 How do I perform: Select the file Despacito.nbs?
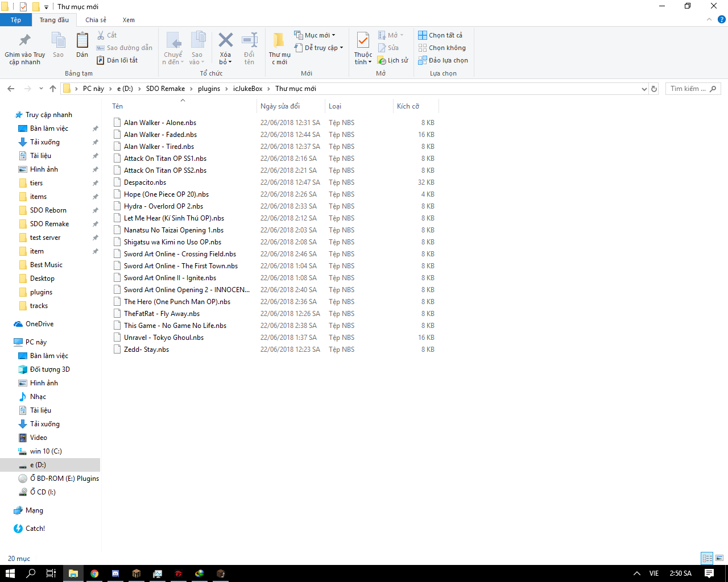pos(145,182)
